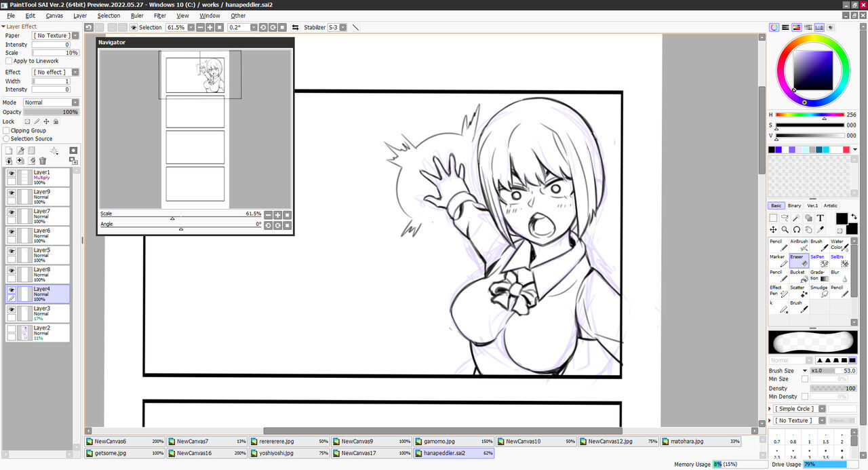The height and width of the screenshot is (470, 868).
Task: Pick the Smudge tool
Action: pos(820,291)
